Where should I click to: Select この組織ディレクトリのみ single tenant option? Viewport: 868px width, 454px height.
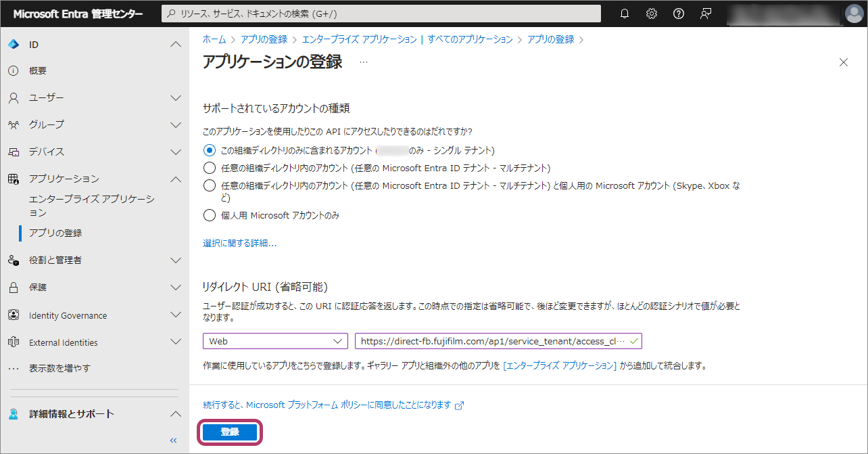tap(210, 150)
